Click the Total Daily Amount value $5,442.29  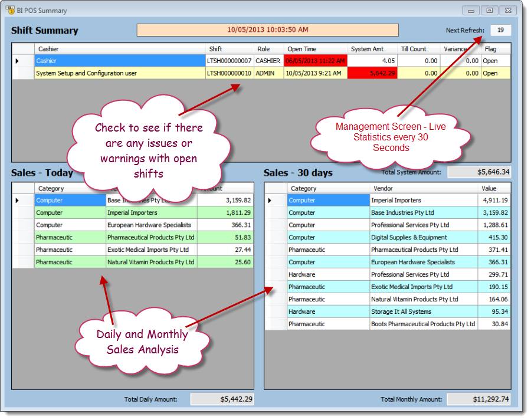point(222,399)
